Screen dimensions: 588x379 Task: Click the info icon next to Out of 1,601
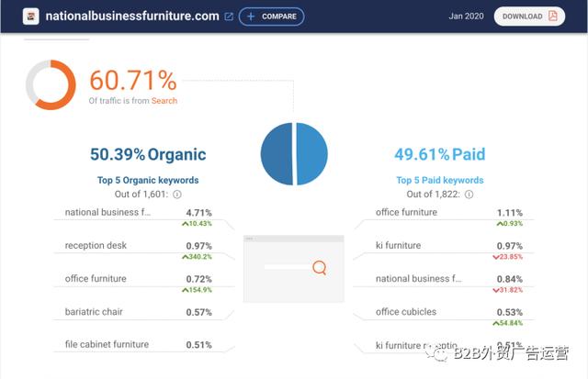click(177, 195)
